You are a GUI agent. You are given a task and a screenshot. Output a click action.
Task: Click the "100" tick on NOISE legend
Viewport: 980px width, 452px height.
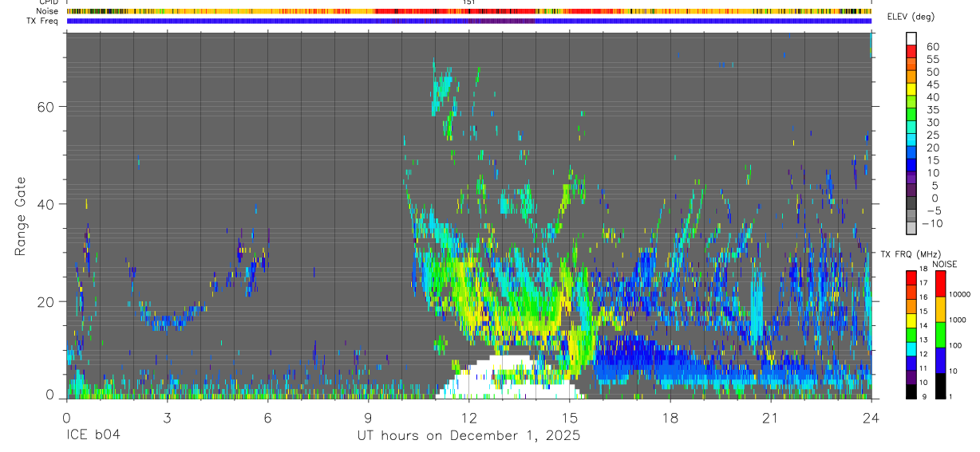point(954,346)
